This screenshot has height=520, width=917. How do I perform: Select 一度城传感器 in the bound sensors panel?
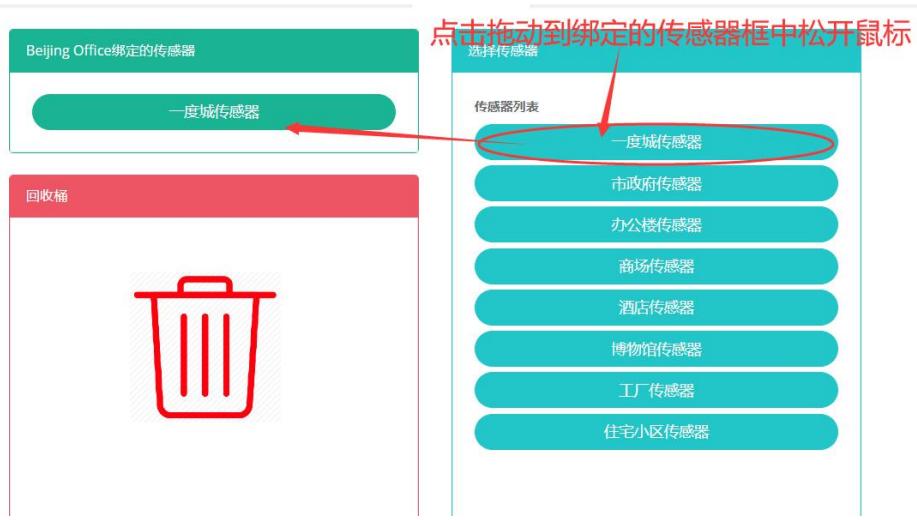click(213, 112)
